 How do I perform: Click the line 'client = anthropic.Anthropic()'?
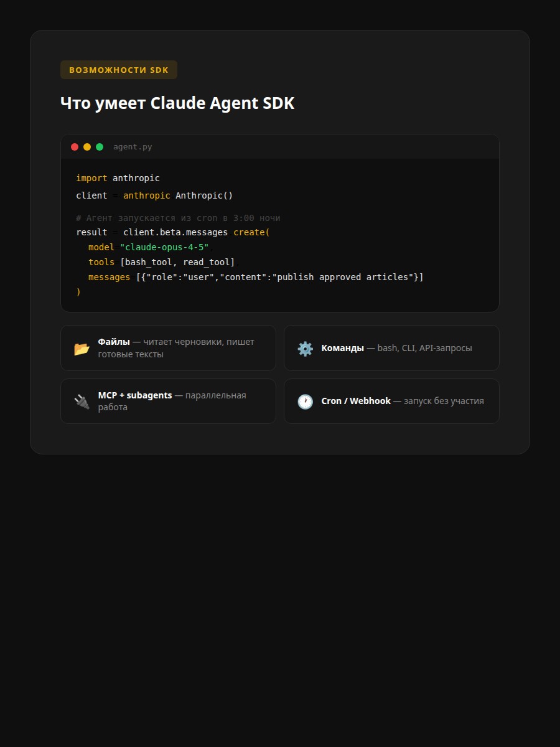tap(154, 195)
